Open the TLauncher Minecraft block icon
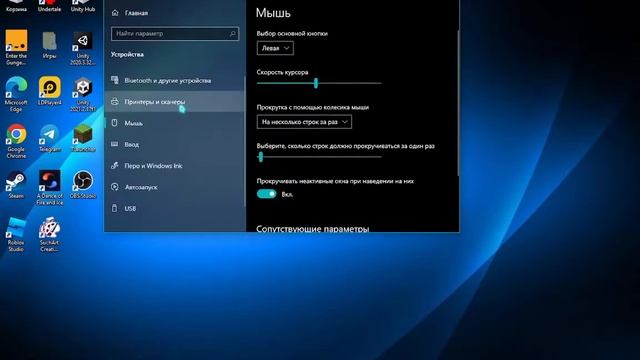 pyautogui.click(x=82, y=138)
